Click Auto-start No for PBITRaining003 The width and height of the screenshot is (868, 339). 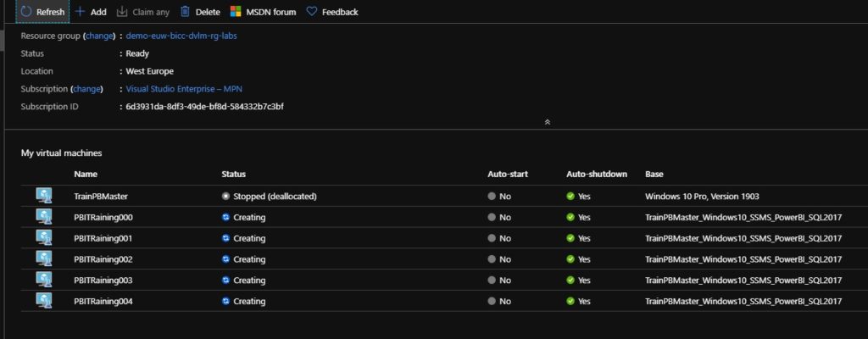pyautogui.click(x=499, y=281)
